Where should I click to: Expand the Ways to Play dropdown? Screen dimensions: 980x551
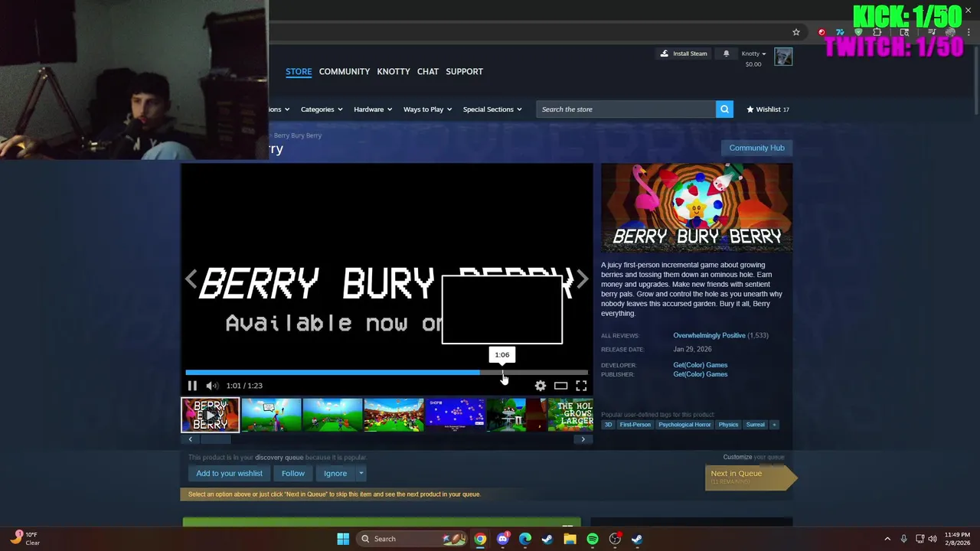tap(427, 109)
